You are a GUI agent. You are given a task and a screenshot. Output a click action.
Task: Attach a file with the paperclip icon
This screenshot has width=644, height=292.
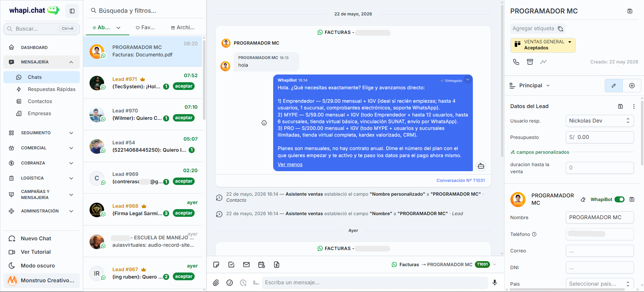216,283
